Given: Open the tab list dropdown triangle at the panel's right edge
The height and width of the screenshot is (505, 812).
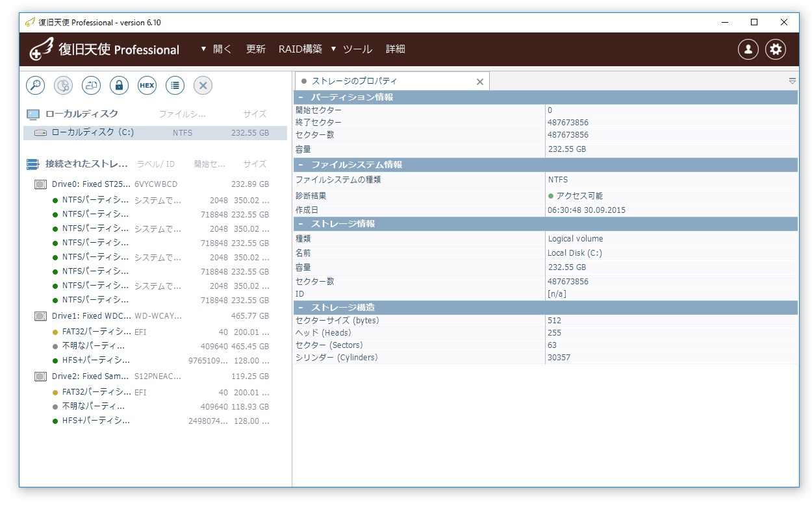Looking at the screenshot, I should click(x=793, y=81).
